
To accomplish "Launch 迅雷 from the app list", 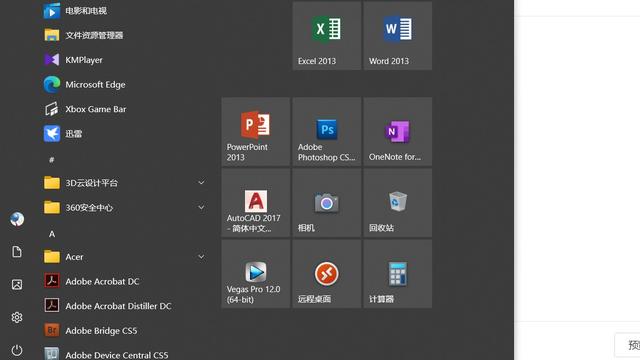I will click(x=124, y=133).
